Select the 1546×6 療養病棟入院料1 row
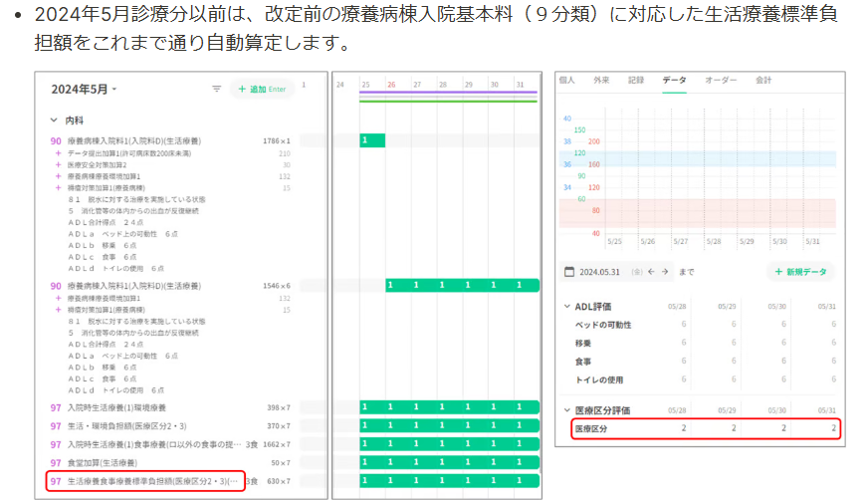 coord(170,286)
